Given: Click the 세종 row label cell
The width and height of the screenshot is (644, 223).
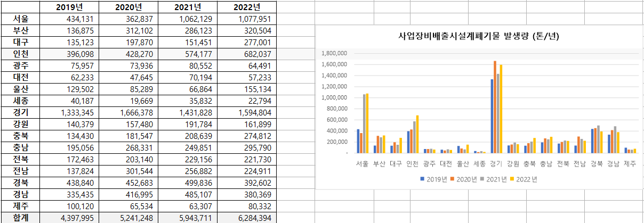Looking at the screenshot, I should pyautogui.click(x=20, y=100).
